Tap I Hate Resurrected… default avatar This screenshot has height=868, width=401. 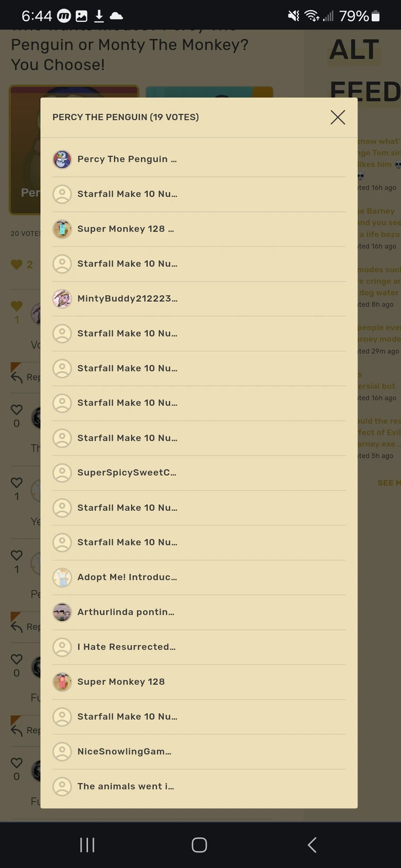[62, 647]
